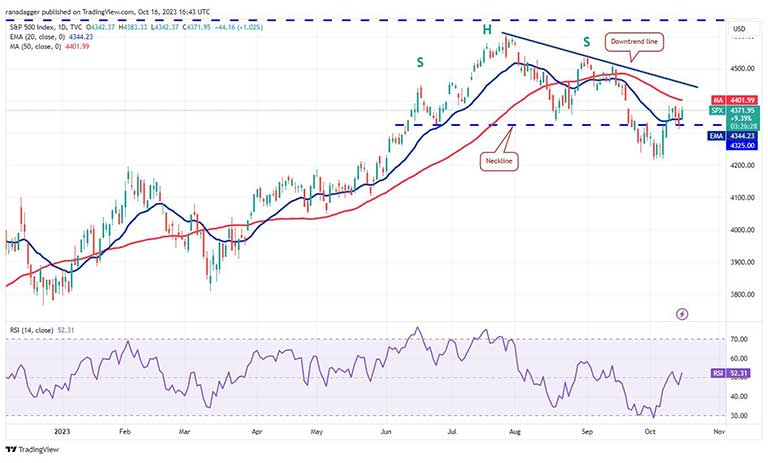The height and width of the screenshot is (463, 768).
Task: Click the Jul label on time axis
Action: pos(452,432)
